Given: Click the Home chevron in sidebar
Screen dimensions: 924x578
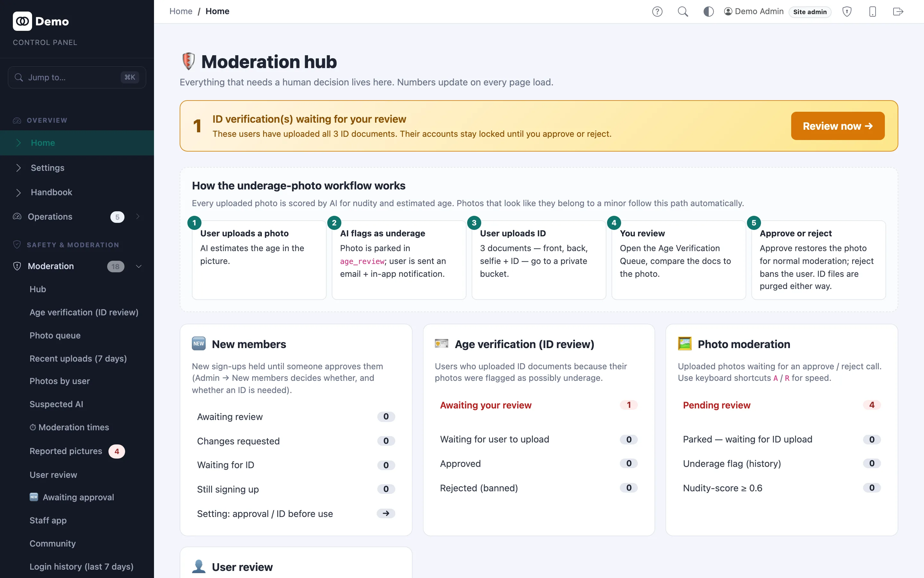Looking at the screenshot, I should click(18, 143).
